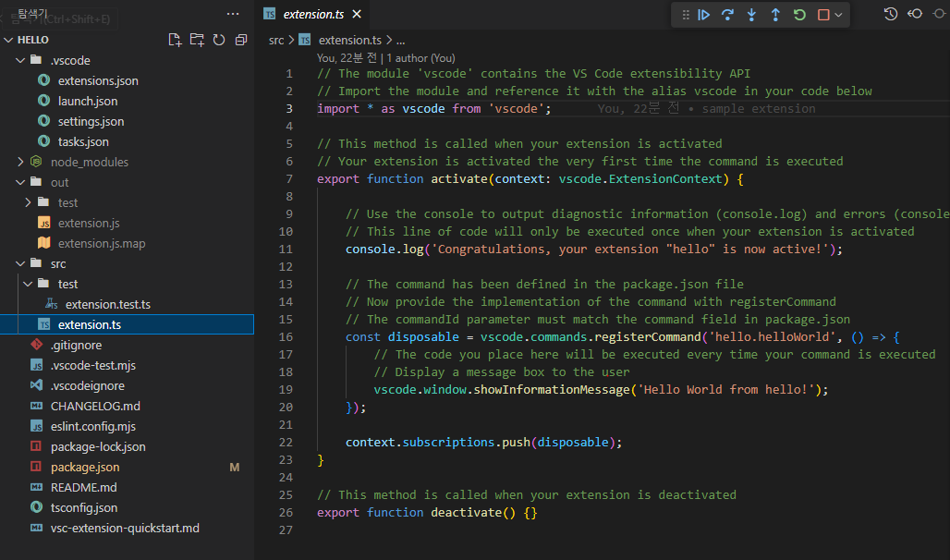
Task: Collapse the src folder
Action: click(x=20, y=263)
